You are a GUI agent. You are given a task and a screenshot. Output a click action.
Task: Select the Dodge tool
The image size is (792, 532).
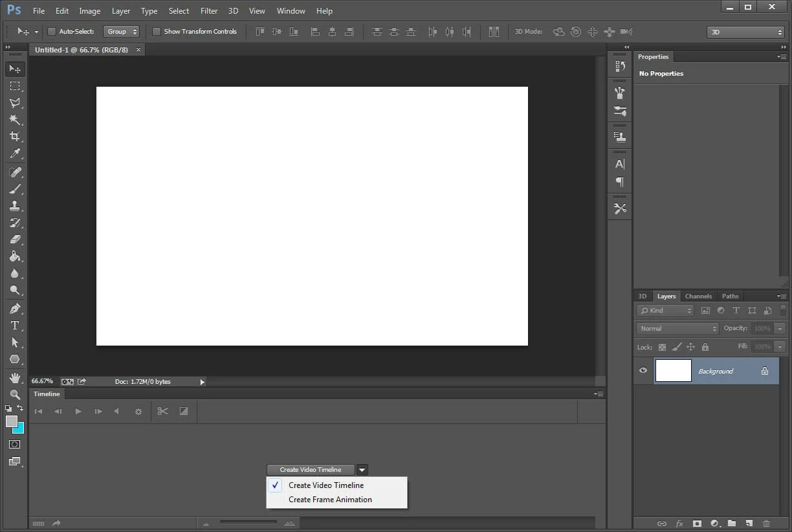(x=15, y=290)
